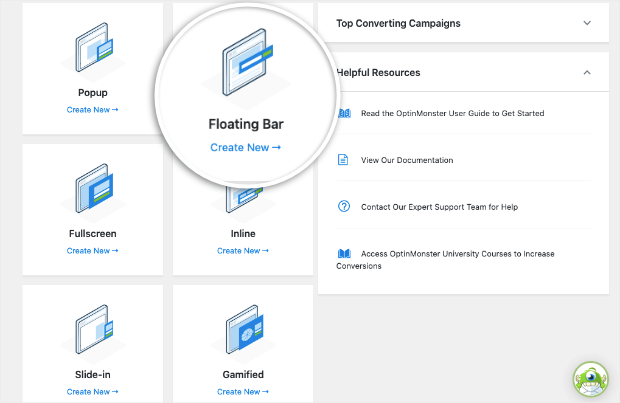
Task: Open View Our Documentation link
Action: [407, 160]
